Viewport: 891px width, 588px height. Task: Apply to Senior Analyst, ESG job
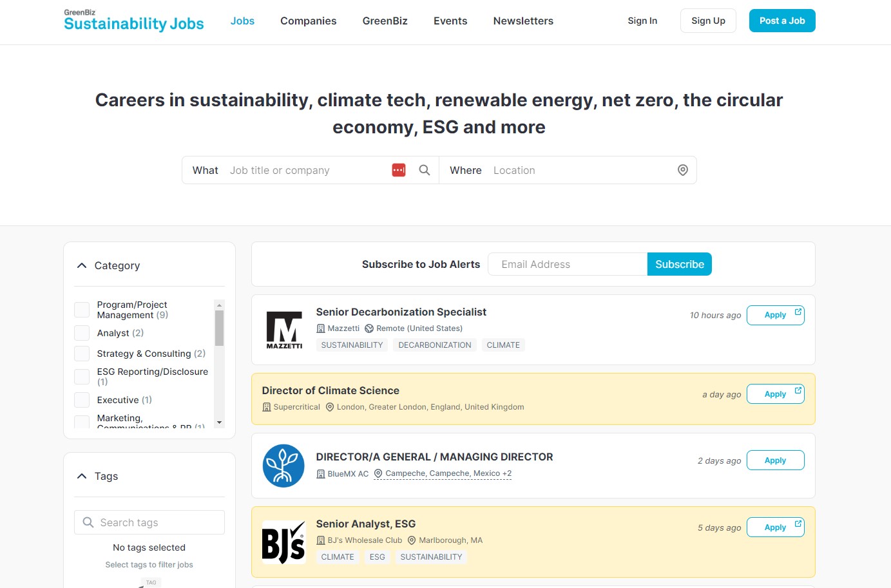[x=776, y=527]
